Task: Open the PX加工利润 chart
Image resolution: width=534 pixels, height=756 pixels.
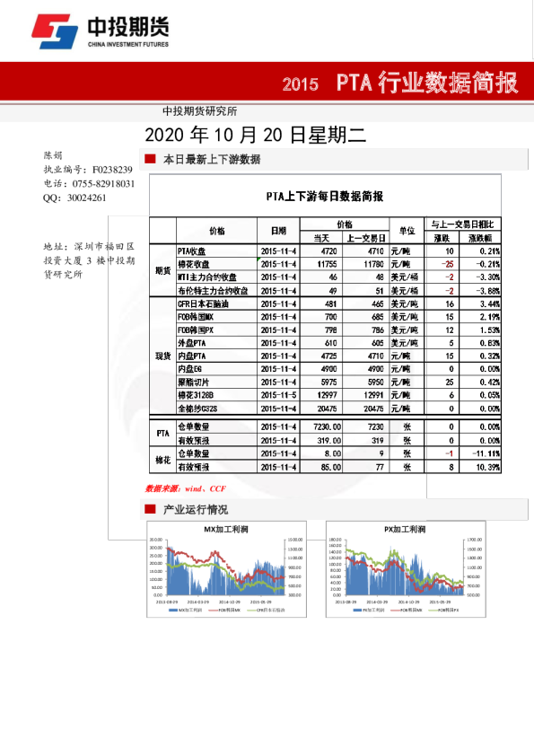Action: click(x=406, y=569)
